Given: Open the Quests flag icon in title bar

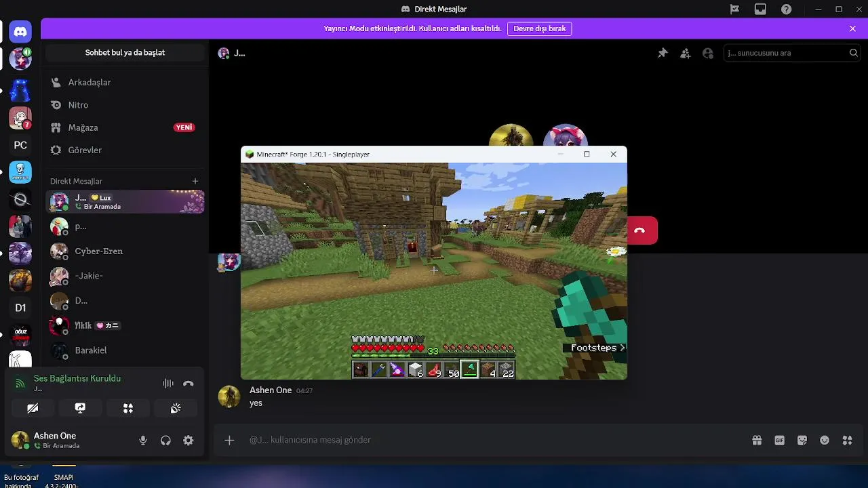Looking at the screenshot, I should tap(734, 9).
